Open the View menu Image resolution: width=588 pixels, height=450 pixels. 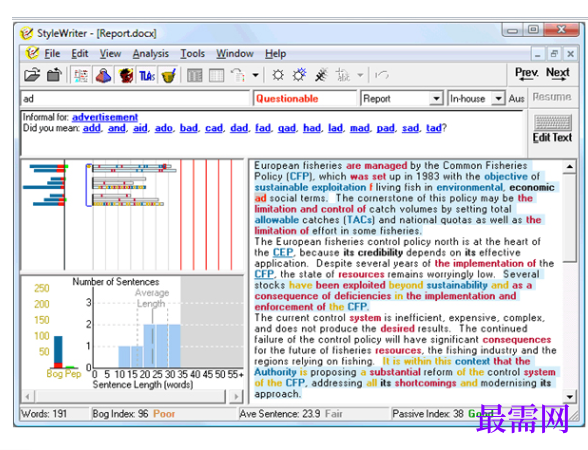coord(110,54)
